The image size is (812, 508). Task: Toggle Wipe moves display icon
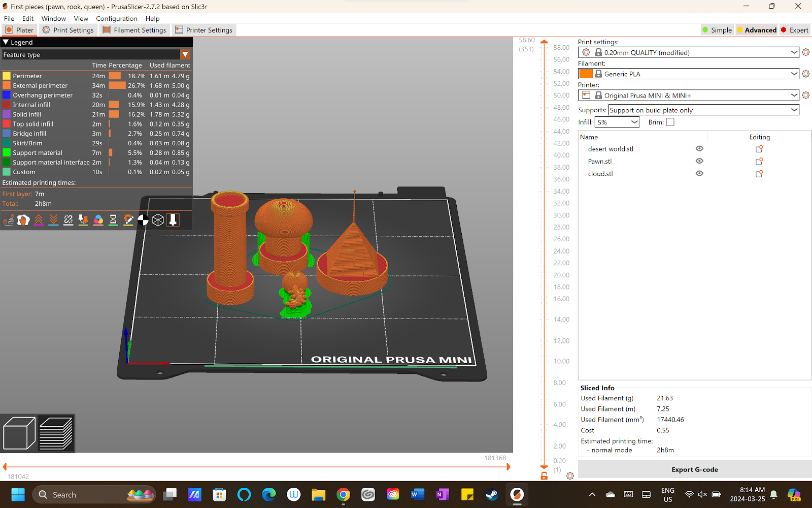coord(23,220)
